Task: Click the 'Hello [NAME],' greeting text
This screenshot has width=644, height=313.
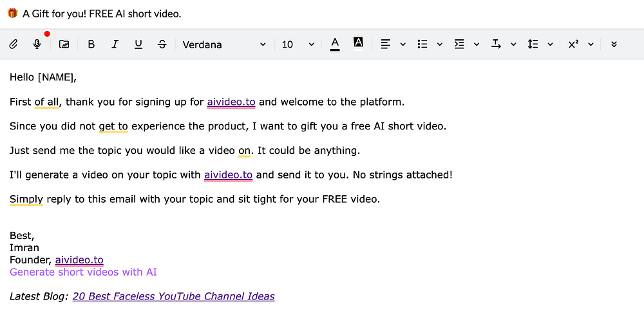Action: (43, 77)
